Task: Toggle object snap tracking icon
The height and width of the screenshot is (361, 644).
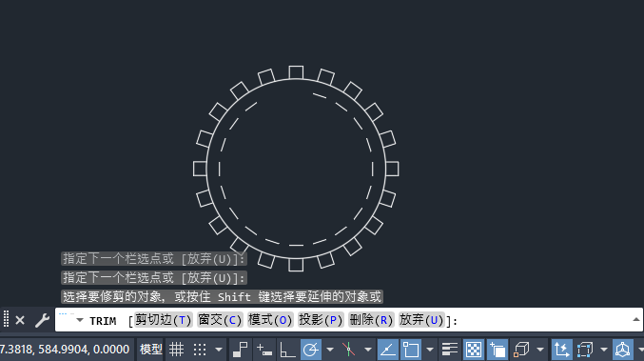Action: pyautogui.click(x=388, y=350)
